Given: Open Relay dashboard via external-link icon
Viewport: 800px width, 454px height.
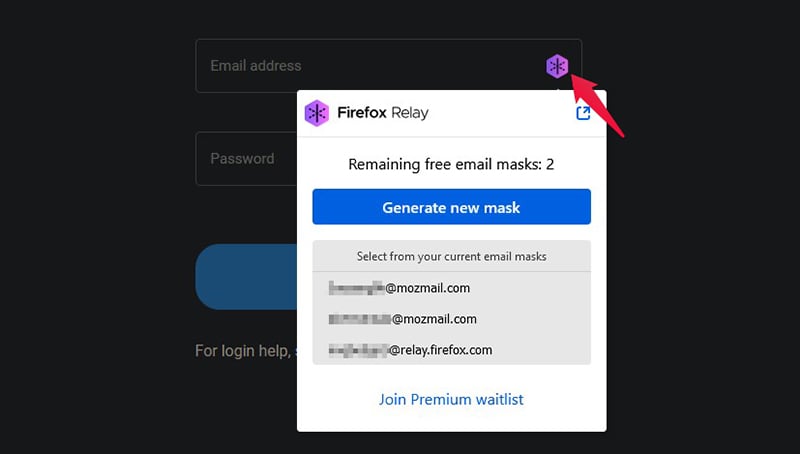Looking at the screenshot, I should tap(583, 113).
